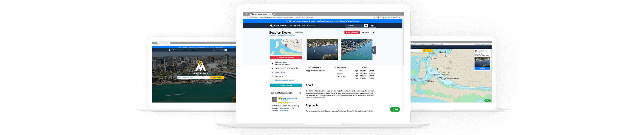Click marina photo in right map popup
The height and width of the screenshot is (135, 644).
(482, 62)
